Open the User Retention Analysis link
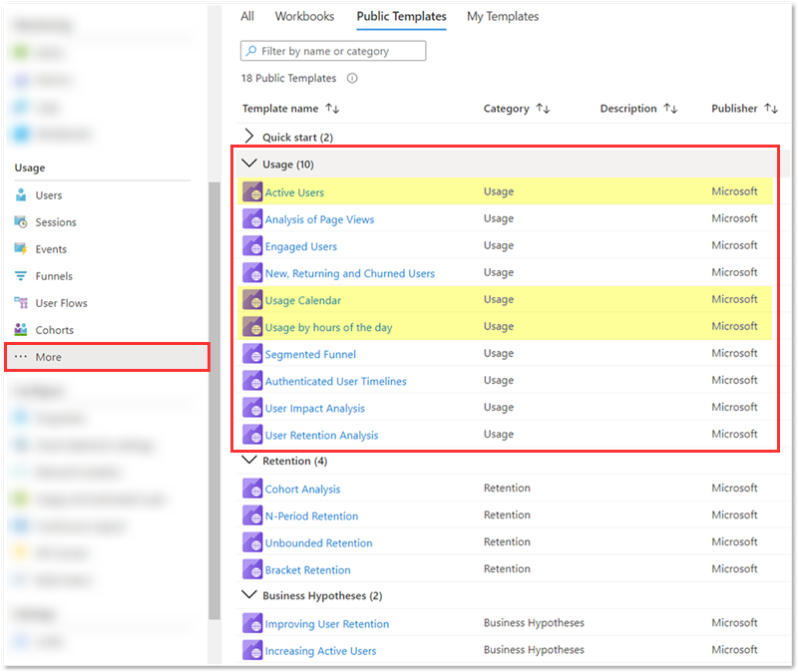The width and height of the screenshot is (798, 672). [x=321, y=435]
